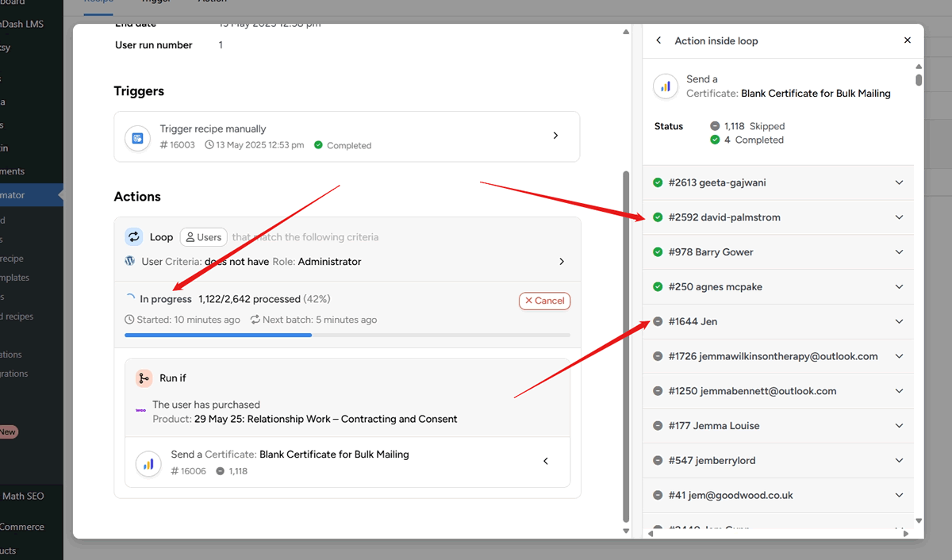952x560 pixels.
Task: Expand the #1644 Jen row
Action: click(899, 321)
